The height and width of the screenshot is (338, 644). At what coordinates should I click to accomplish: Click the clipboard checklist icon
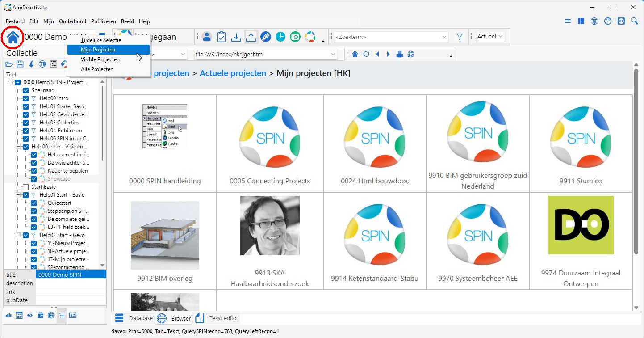[221, 37]
